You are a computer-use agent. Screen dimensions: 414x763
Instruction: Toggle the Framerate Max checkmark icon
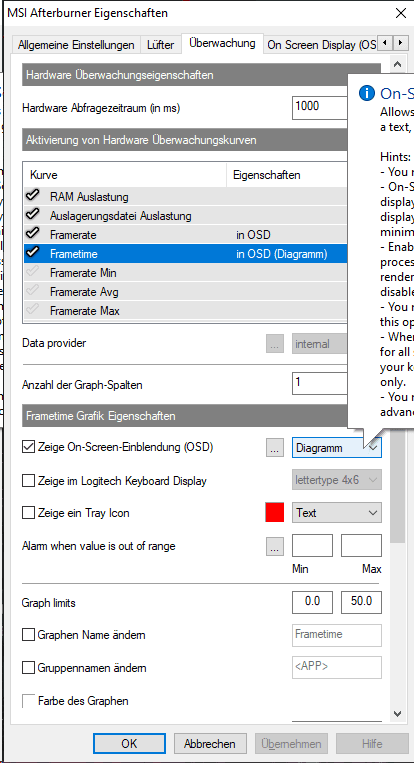(33, 310)
